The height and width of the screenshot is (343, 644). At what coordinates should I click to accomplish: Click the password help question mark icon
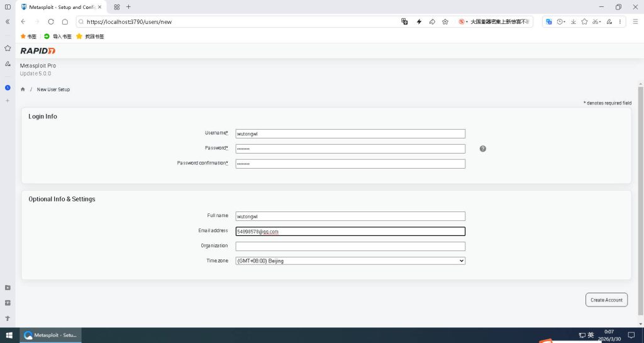pyautogui.click(x=482, y=149)
